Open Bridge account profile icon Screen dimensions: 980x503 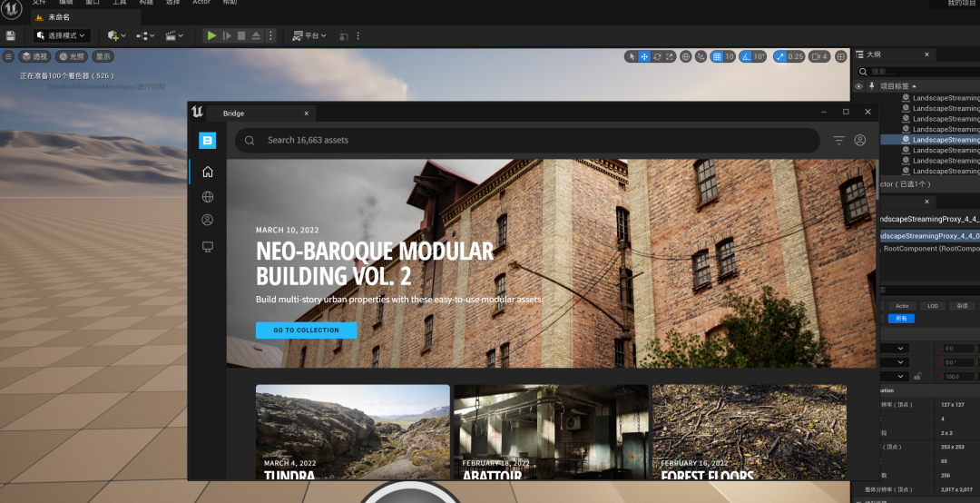[860, 140]
